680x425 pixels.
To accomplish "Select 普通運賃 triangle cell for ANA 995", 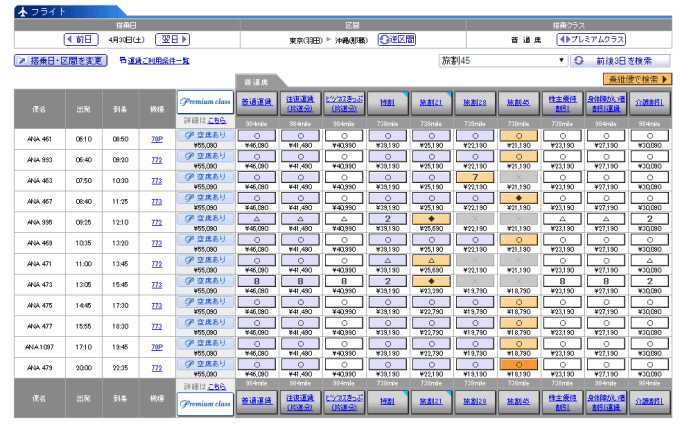I will click(257, 219).
